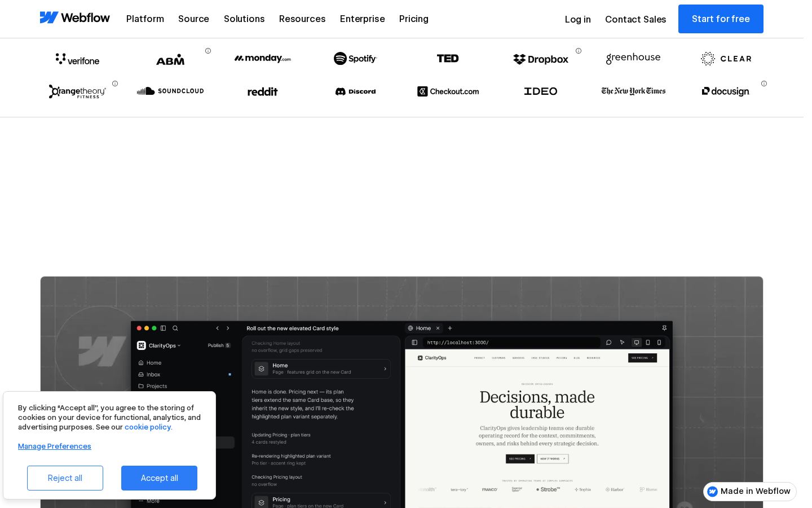This screenshot has height=508, width=812.
Task: Click the IDEO logo
Action: [541, 91]
